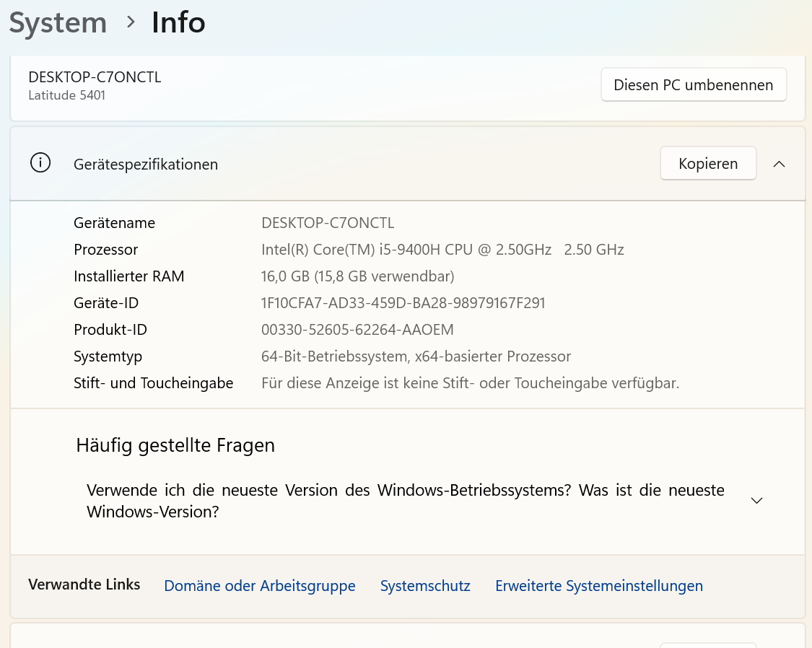Select the Stift- und Toucheingabe value text

[x=470, y=383]
